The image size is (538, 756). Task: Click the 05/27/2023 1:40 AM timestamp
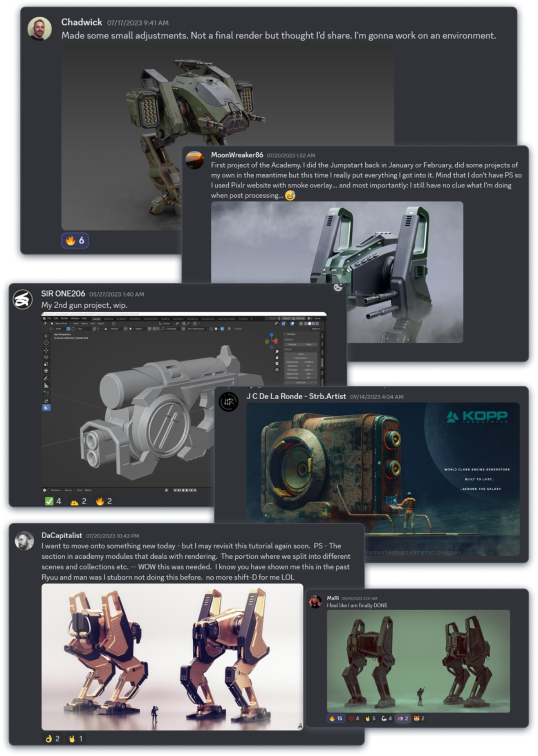117,294
